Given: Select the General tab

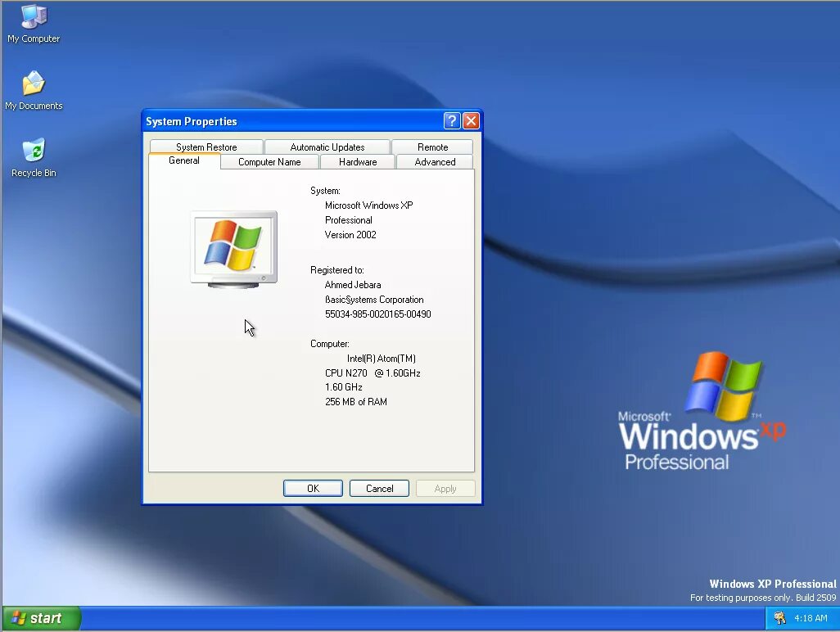Looking at the screenshot, I should [x=184, y=160].
